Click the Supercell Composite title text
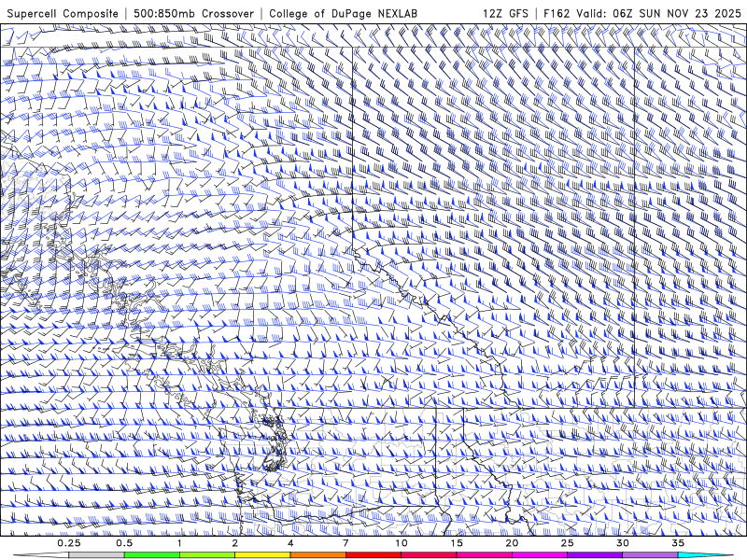This screenshot has height=560, width=747. point(63,13)
